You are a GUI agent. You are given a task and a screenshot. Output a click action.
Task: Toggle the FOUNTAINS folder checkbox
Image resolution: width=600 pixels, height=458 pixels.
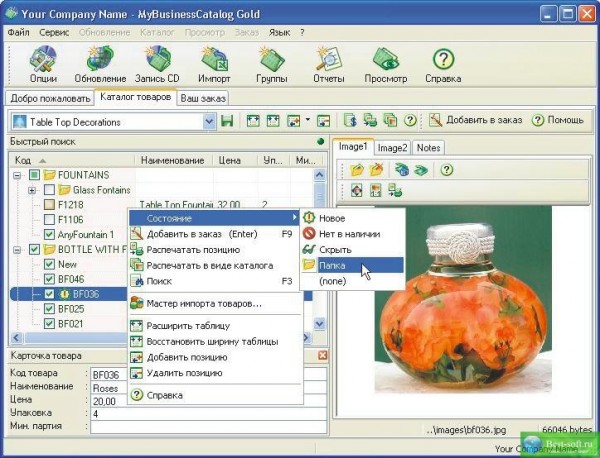34,175
